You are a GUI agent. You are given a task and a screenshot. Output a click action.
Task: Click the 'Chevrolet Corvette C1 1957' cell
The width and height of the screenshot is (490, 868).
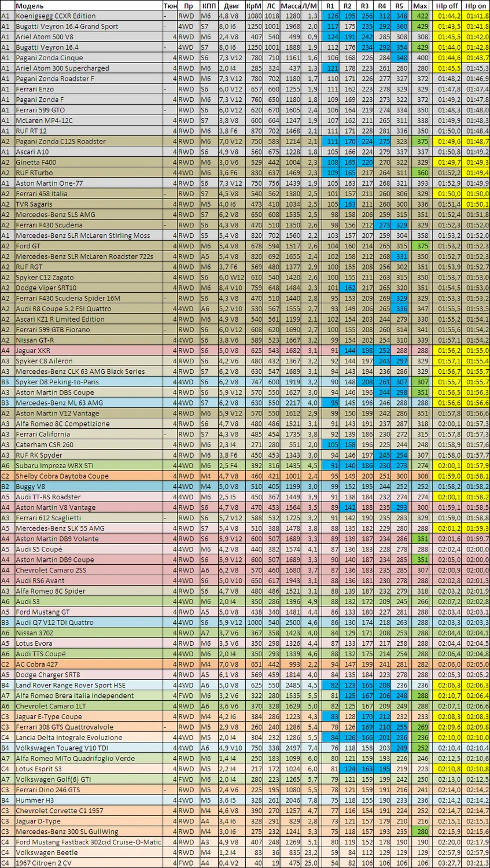tap(88, 811)
